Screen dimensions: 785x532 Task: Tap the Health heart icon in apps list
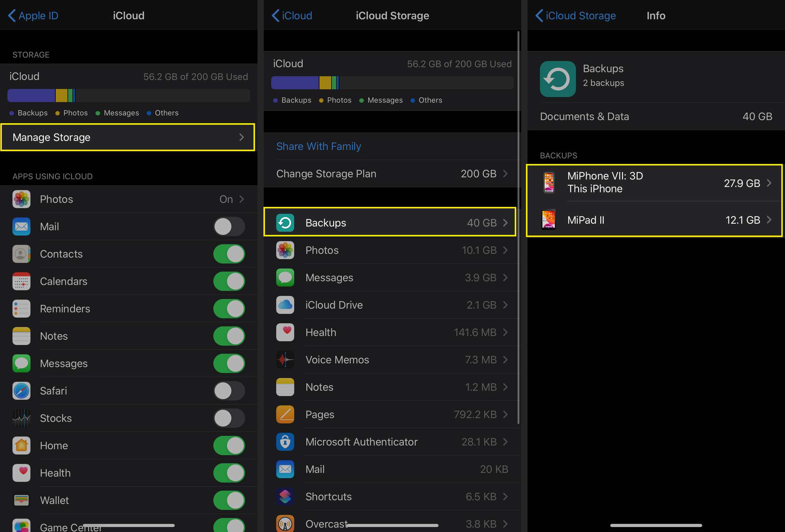[21, 473]
